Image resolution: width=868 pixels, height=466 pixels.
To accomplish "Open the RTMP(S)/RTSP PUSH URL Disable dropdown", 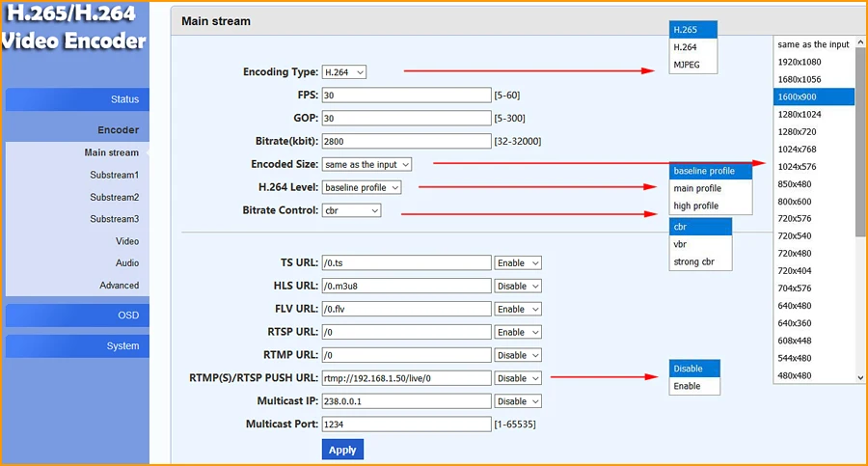I will (518, 378).
